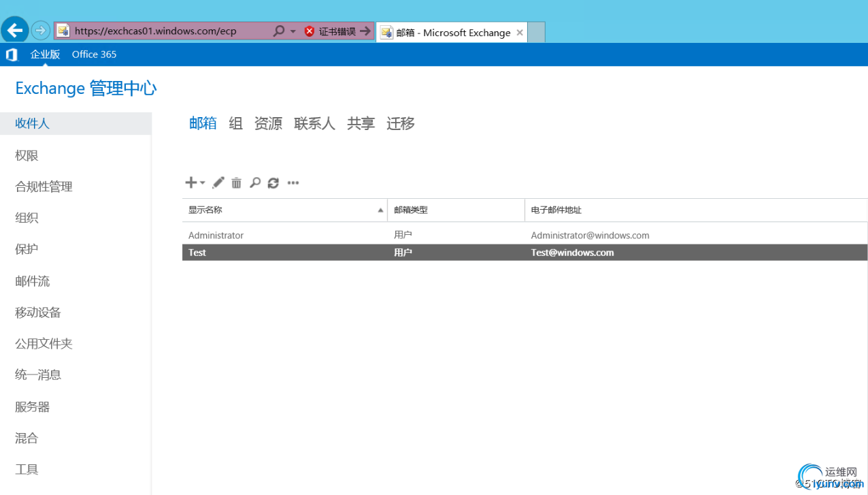Sort by the 电子邮件地址 column header

pos(696,210)
